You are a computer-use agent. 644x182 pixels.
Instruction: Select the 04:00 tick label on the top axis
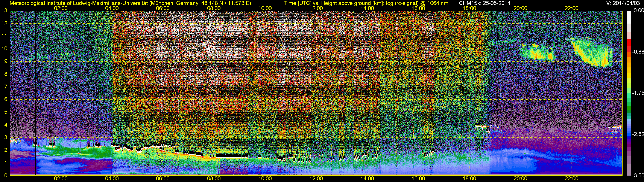click(x=112, y=8)
